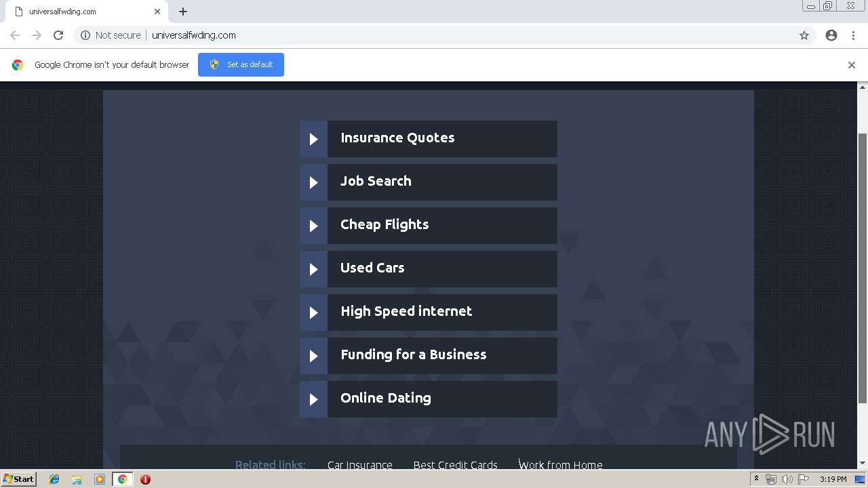Open the network tray icon
Viewport: 868px width, 488px height.
click(771, 479)
